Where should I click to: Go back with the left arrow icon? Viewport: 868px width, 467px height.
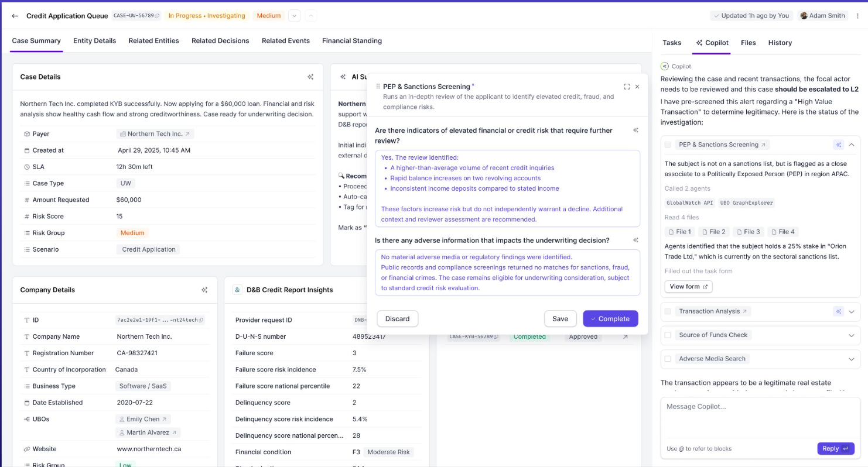pyautogui.click(x=15, y=16)
